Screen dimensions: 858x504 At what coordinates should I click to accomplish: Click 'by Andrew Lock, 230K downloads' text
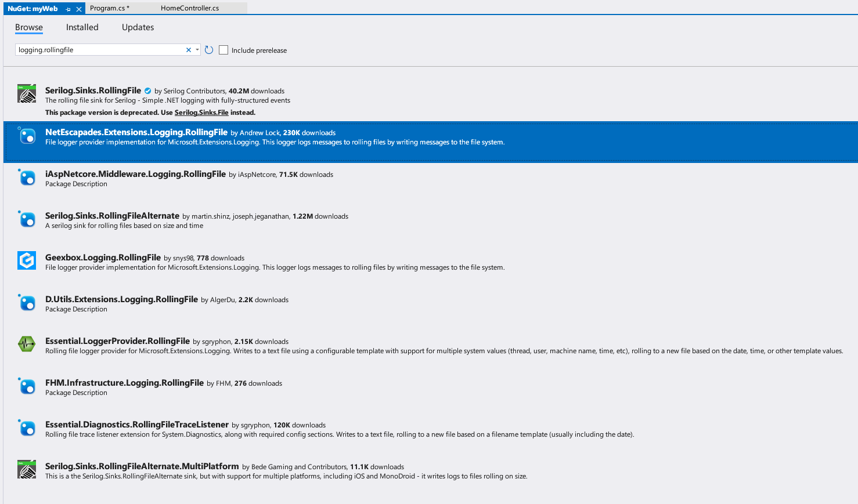[x=283, y=133]
